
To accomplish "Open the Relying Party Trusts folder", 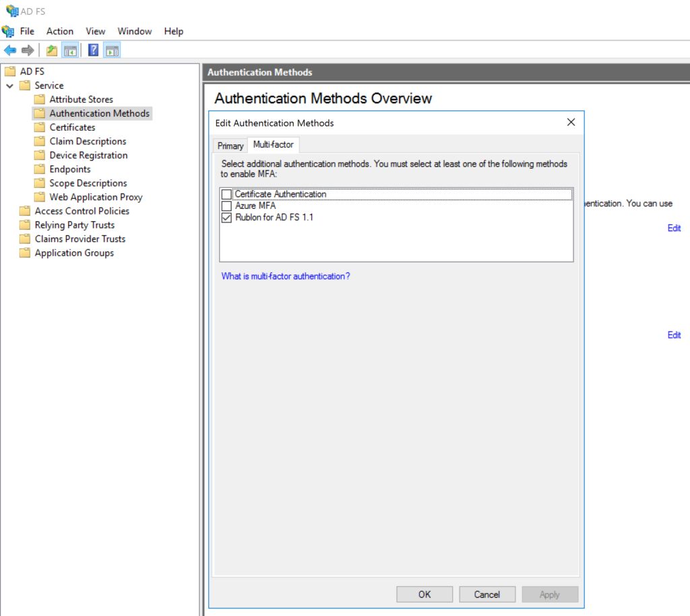I will coord(74,225).
